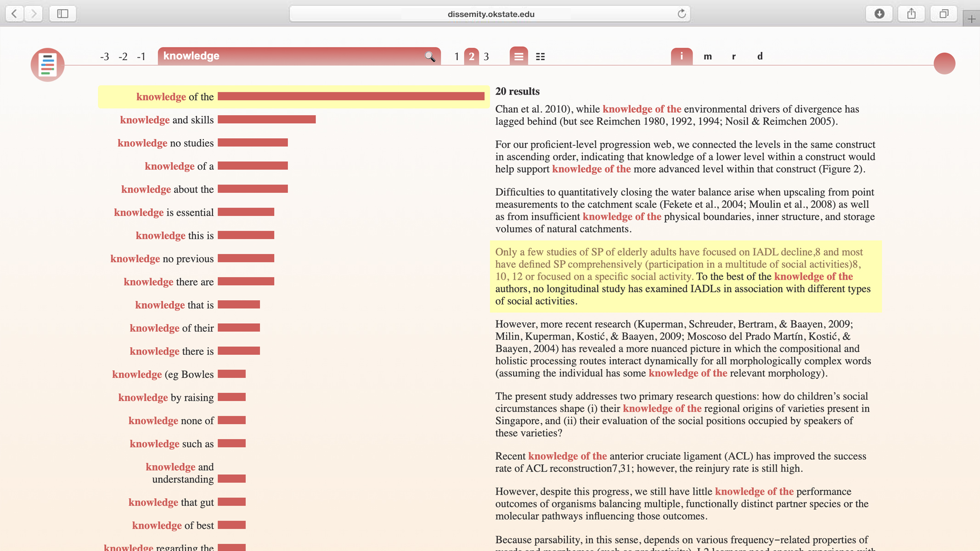The width and height of the screenshot is (980, 551).
Task: Click the '20 results' heading
Action: [518, 91]
